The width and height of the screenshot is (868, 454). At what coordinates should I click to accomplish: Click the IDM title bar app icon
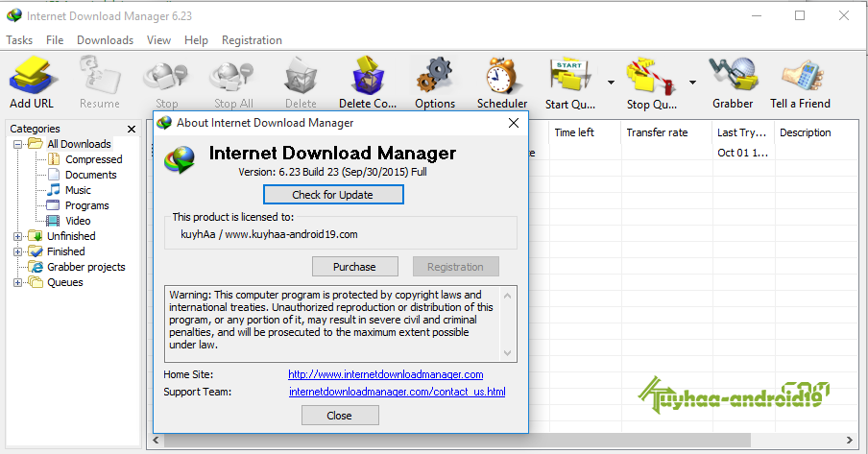13,15
